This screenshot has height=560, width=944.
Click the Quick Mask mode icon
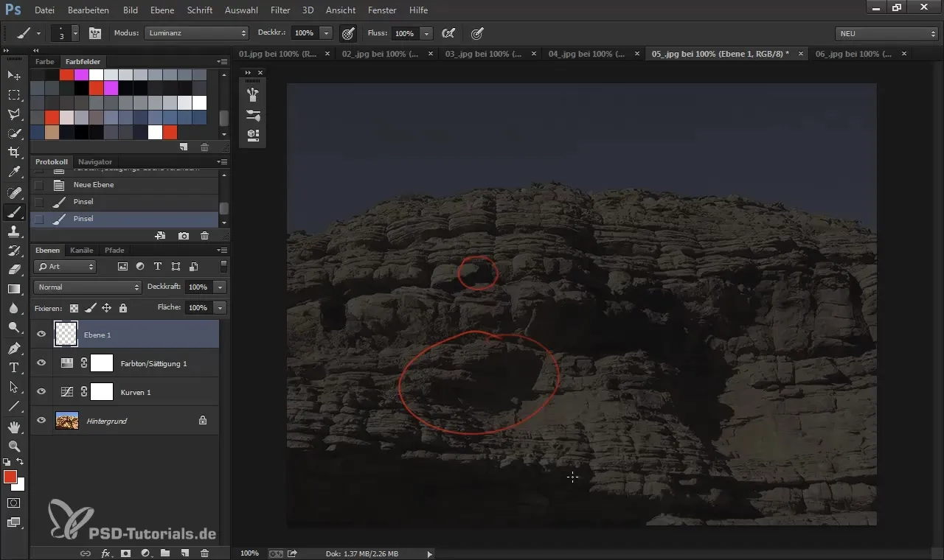(x=14, y=503)
